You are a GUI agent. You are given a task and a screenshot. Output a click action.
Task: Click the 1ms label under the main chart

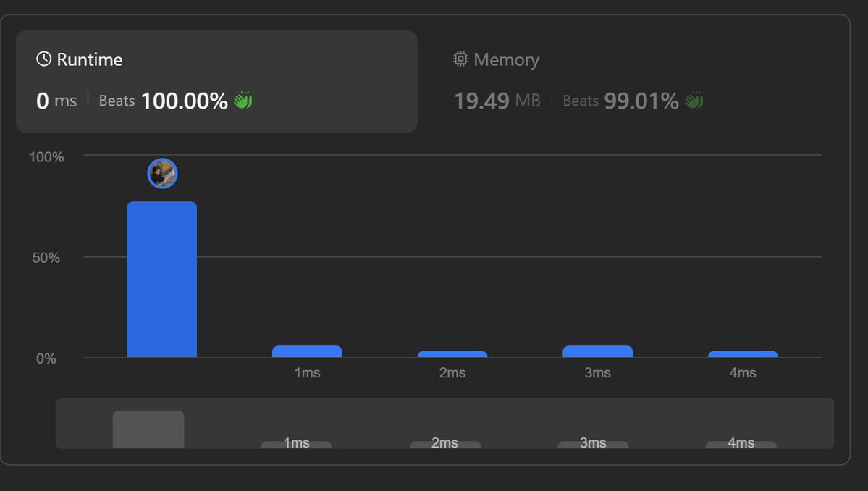tap(307, 372)
